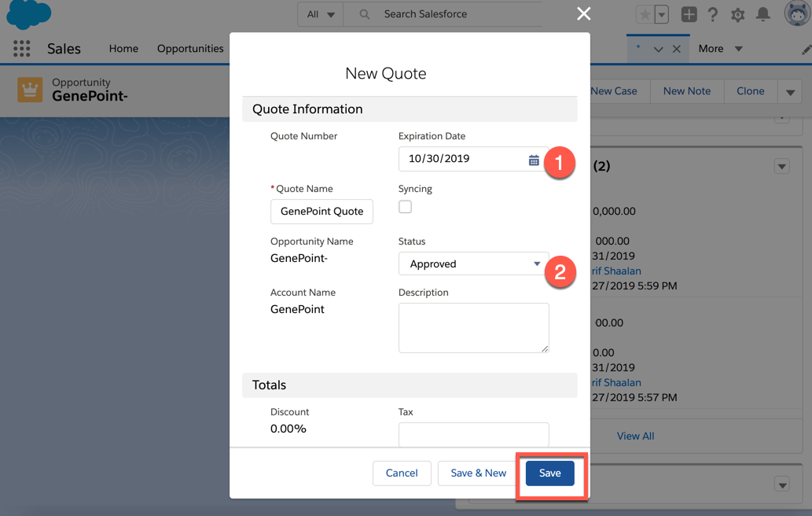Open rif Shaalan link dated 5:59 PM

(x=616, y=271)
